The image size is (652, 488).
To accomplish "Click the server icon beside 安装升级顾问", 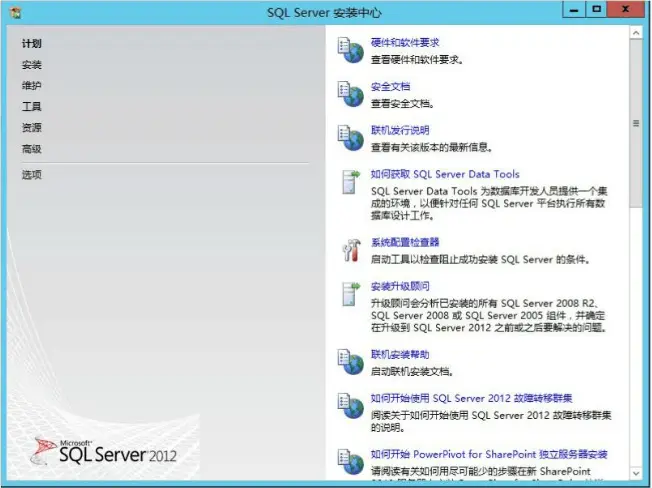I will tap(351, 294).
